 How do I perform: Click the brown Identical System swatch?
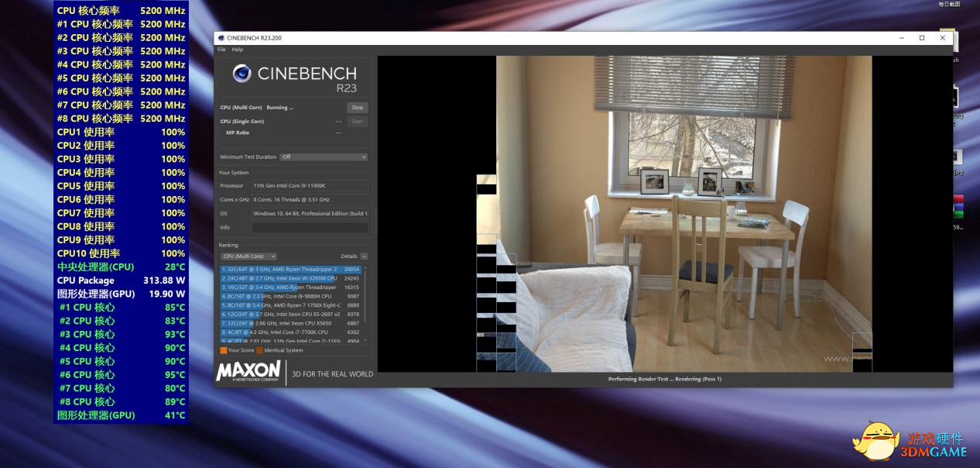tap(259, 350)
